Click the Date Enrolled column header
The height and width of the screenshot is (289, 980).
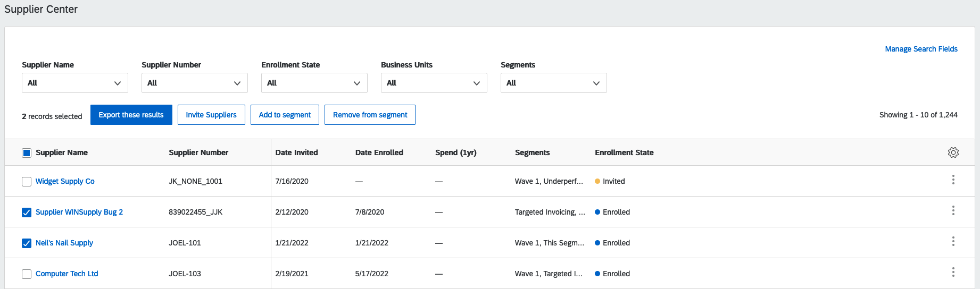coord(379,152)
